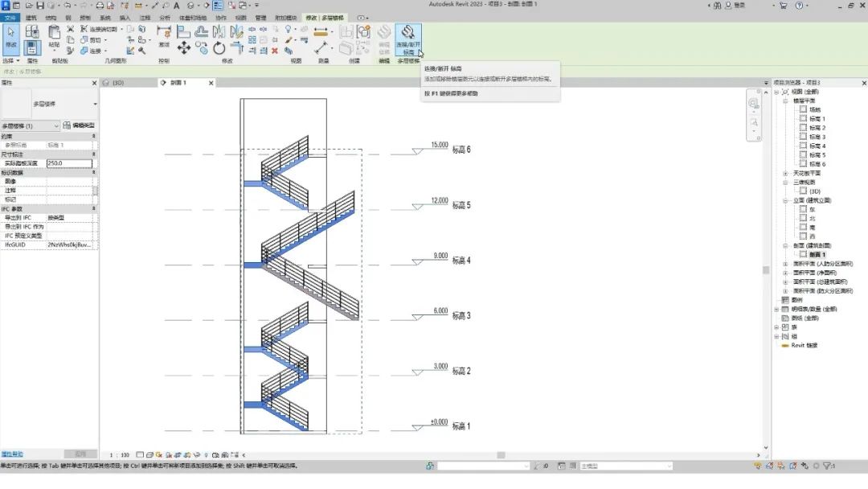Expand the 天花板平面 node in project browser
Image resolution: width=868 pixels, height=489 pixels.
point(785,173)
